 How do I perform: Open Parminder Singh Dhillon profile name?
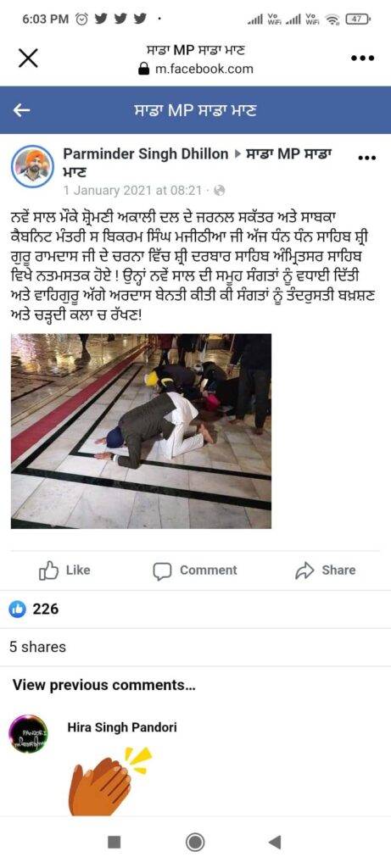tap(146, 154)
